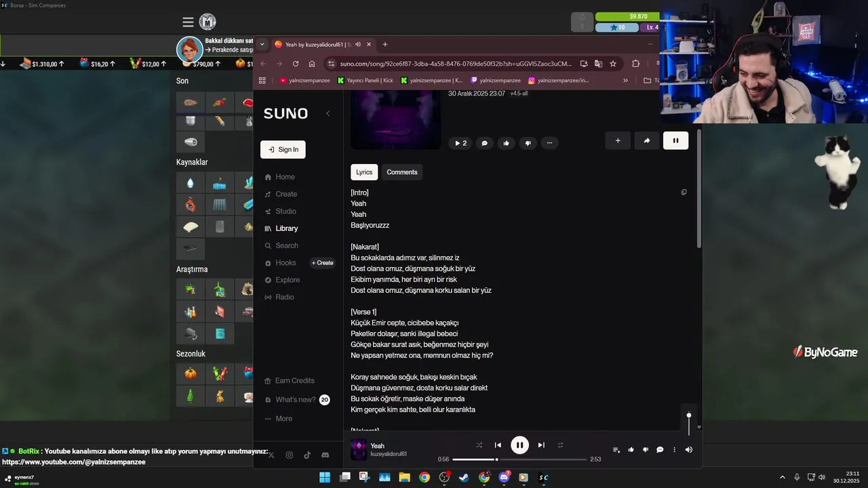Screen dimensions: 868x488
Task: Click the + Create button beside Hooks
Action: (323, 263)
